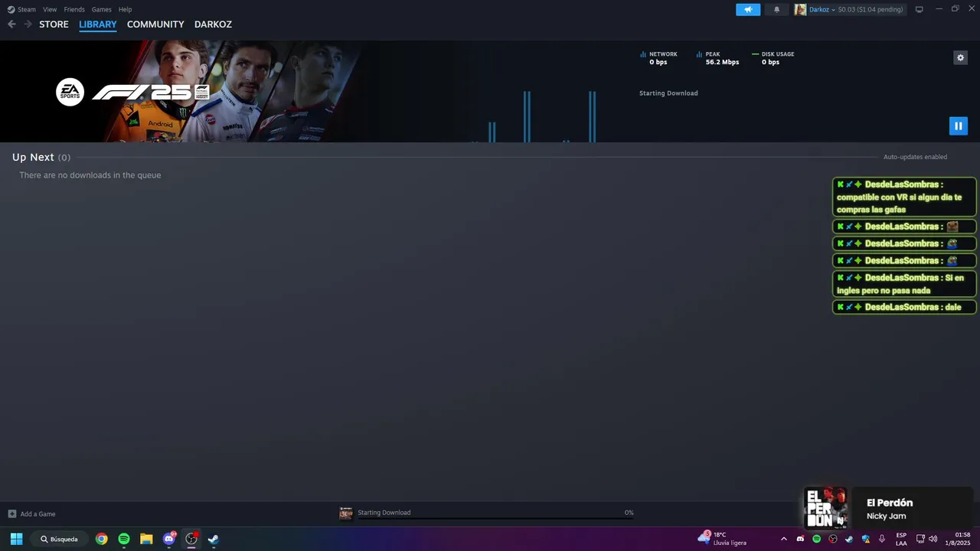Click Spotify system tray icon
980x551 pixels.
point(816,539)
